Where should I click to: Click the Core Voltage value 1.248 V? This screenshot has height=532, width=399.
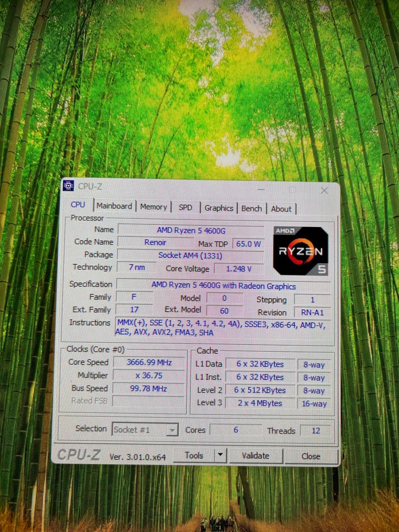tap(239, 269)
